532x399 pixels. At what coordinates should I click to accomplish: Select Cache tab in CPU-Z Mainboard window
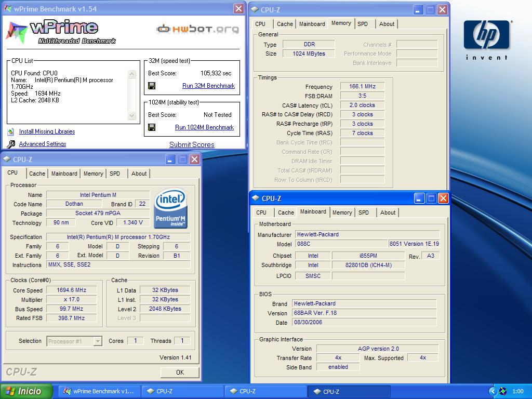point(286,212)
